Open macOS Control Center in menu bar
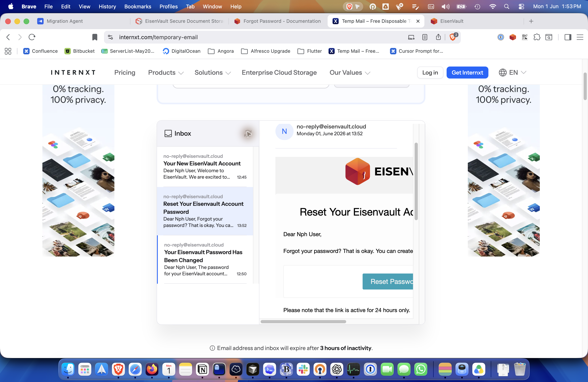 (521, 7)
